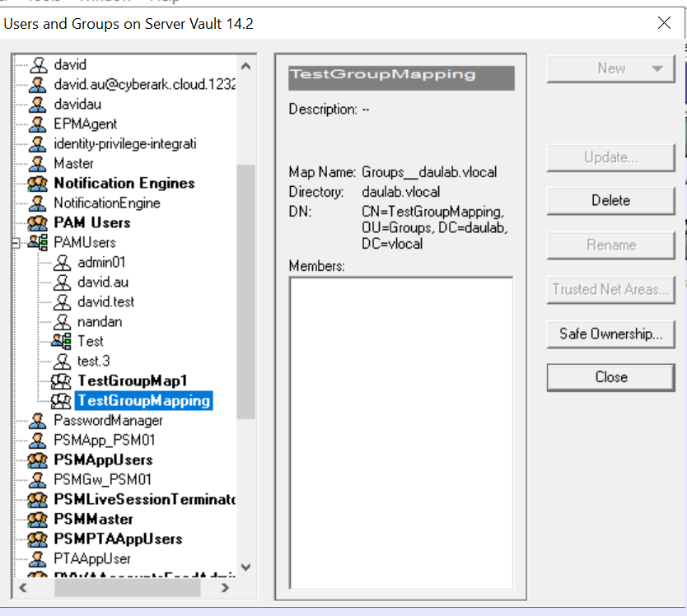687x616 pixels.
Task: Click the NotificationEngine user icon
Action: click(38, 203)
